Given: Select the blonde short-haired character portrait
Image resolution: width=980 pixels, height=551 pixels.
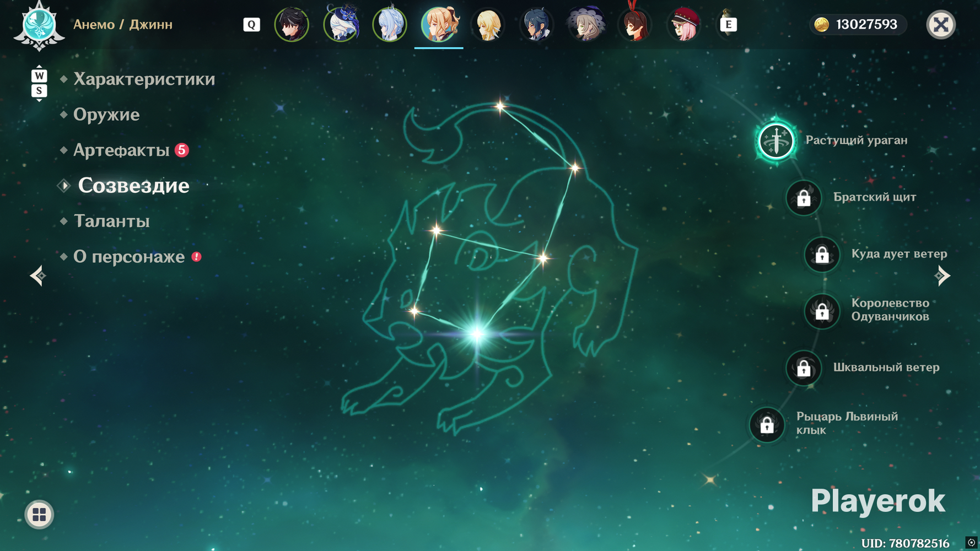Looking at the screenshot, I should (488, 24).
